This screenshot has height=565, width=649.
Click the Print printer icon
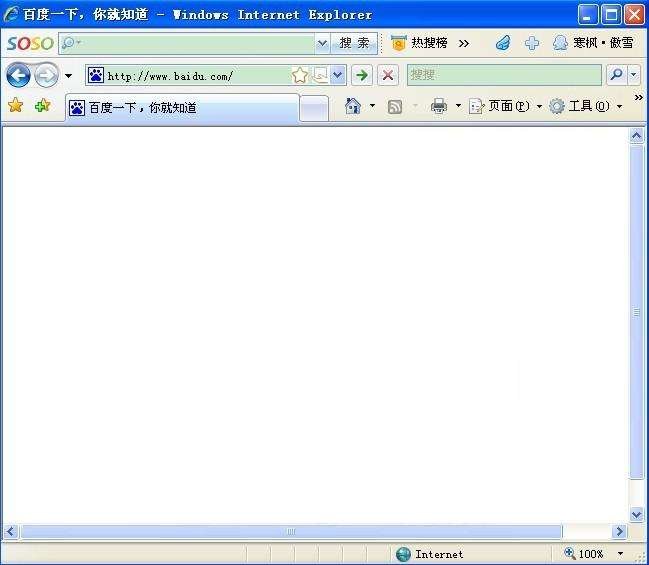[439, 106]
